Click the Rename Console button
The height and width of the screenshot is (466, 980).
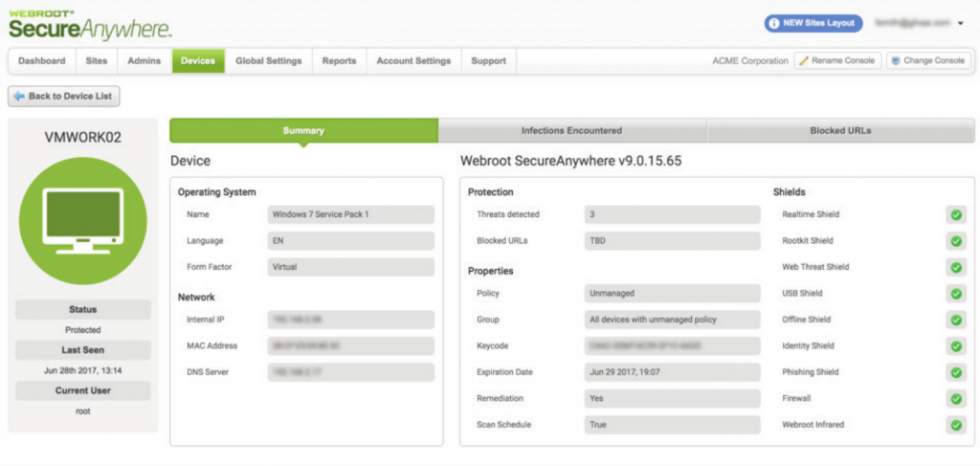(x=838, y=60)
